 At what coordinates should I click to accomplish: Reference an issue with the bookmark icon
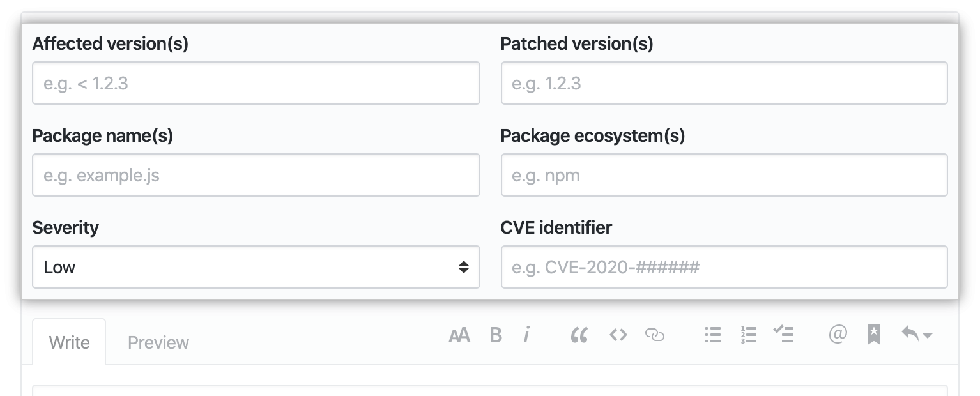[x=873, y=335]
